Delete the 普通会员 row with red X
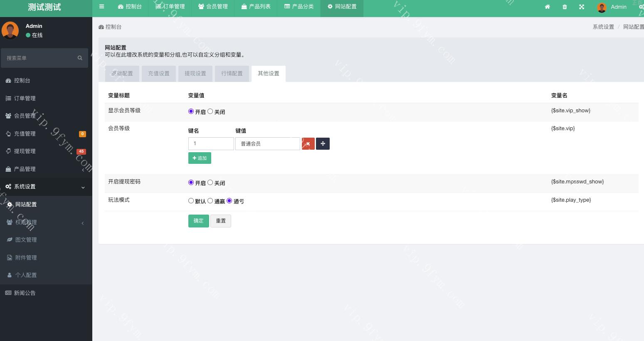This screenshot has height=341, width=644. (x=308, y=144)
